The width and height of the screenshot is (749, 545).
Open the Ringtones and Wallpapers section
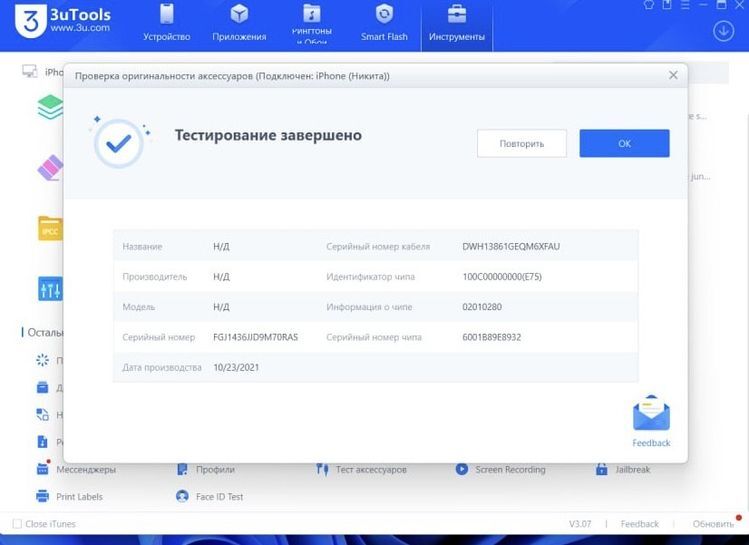[x=312, y=25]
